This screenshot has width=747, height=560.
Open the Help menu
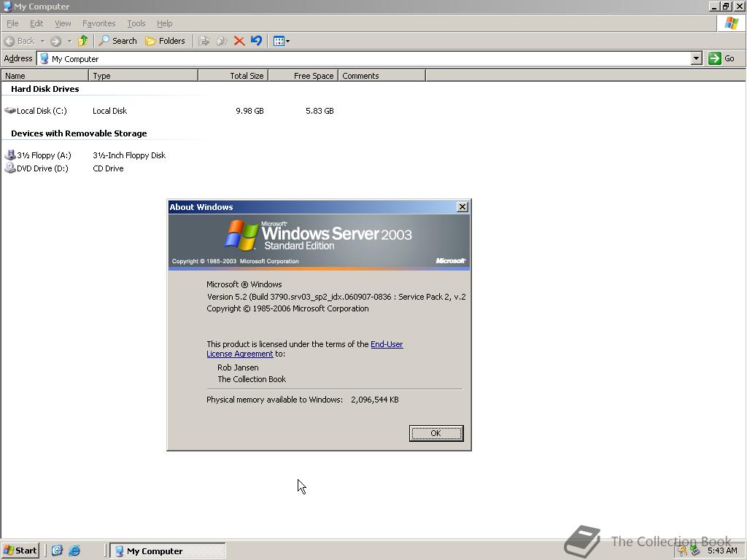click(x=164, y=23)
